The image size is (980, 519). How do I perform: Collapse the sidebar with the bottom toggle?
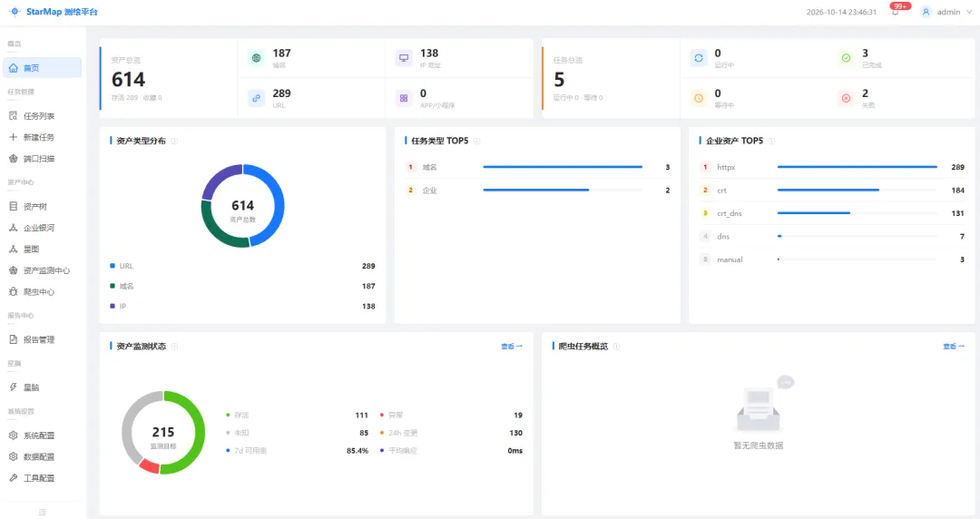[x=43, y=512]
